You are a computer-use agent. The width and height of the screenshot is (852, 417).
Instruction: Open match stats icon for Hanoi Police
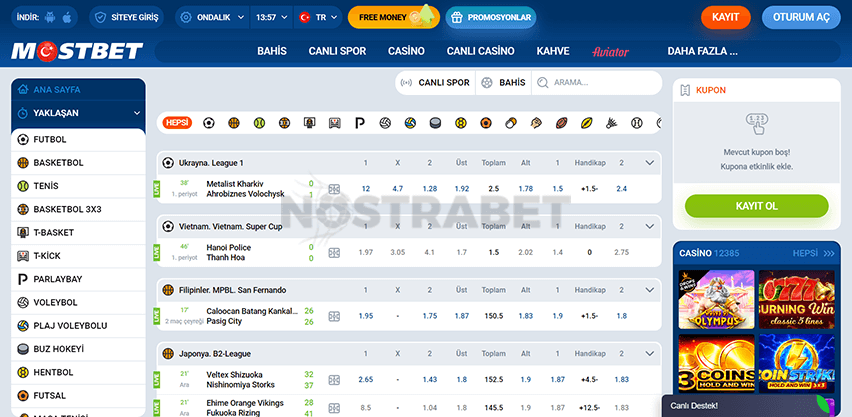[334, 252]
